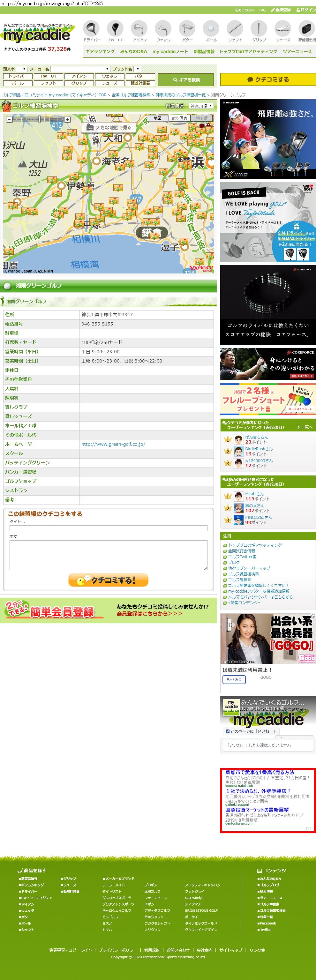The image size is (316, 980).
Task: Open the green-golf.co.jp homepage link
Action: [113, 444]
